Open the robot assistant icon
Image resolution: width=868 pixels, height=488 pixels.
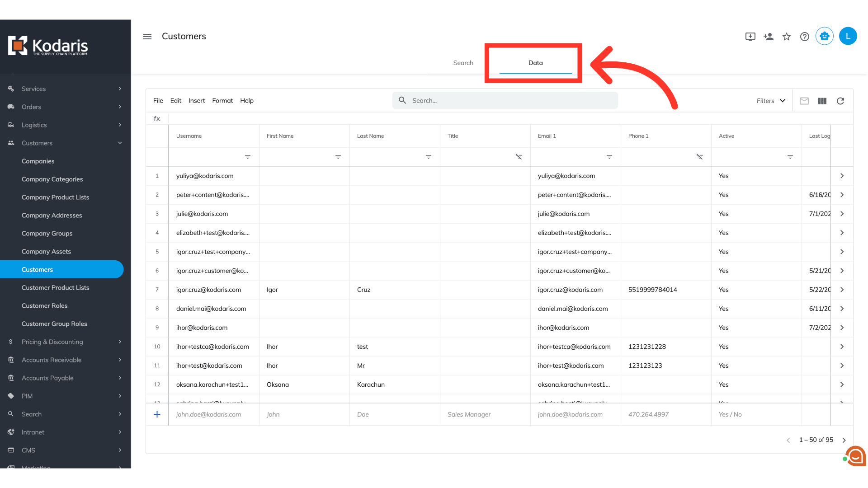[825, 36]
